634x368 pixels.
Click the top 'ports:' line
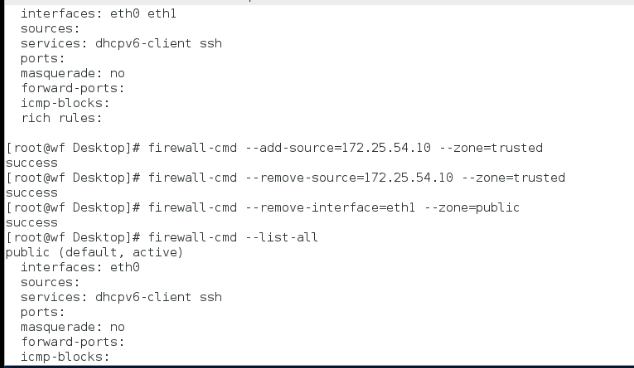[43, 59]
